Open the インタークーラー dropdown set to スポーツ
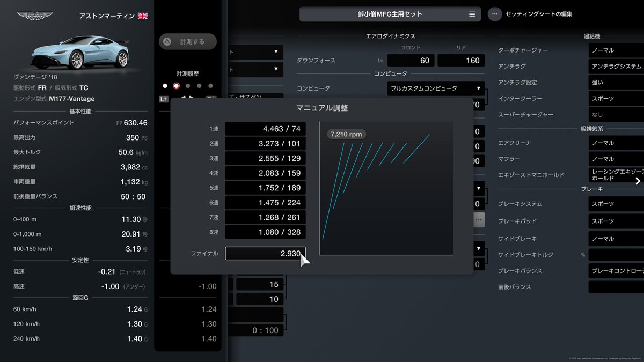This screenshot has height=362, width=644. (x=616, y=99)
